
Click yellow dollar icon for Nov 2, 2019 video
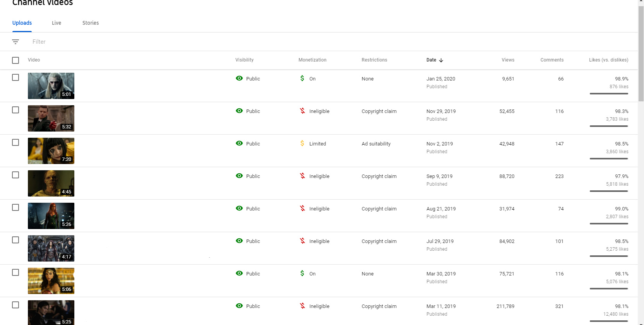tap(302, 143)
